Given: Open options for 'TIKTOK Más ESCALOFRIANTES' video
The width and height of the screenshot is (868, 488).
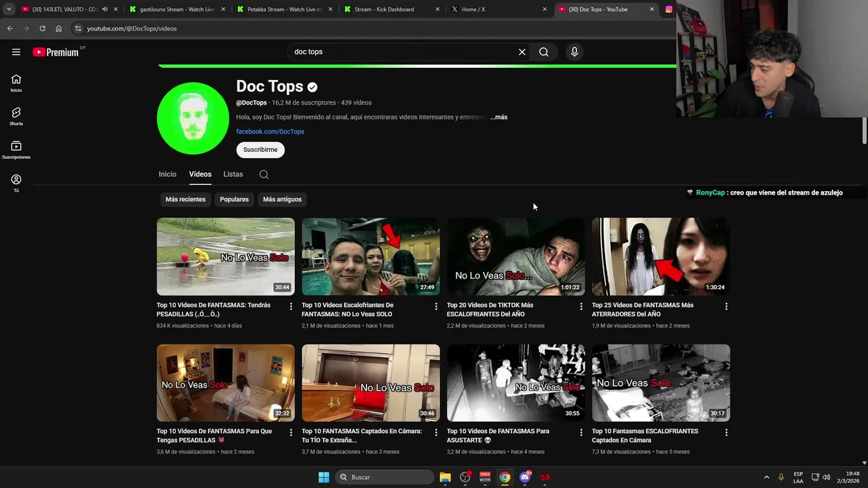Looking at the screenshot, I should 581,306.
